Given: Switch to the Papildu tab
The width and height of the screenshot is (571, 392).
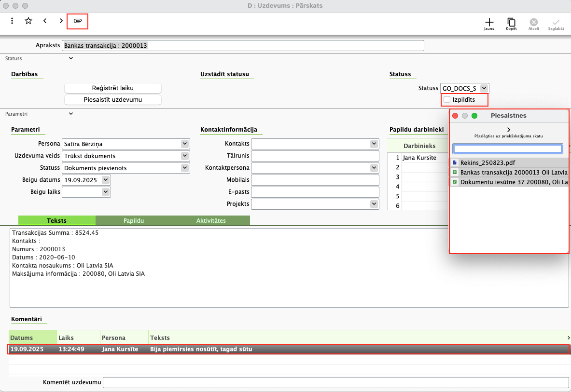Looking at the screenshot, I should (134, 220).
